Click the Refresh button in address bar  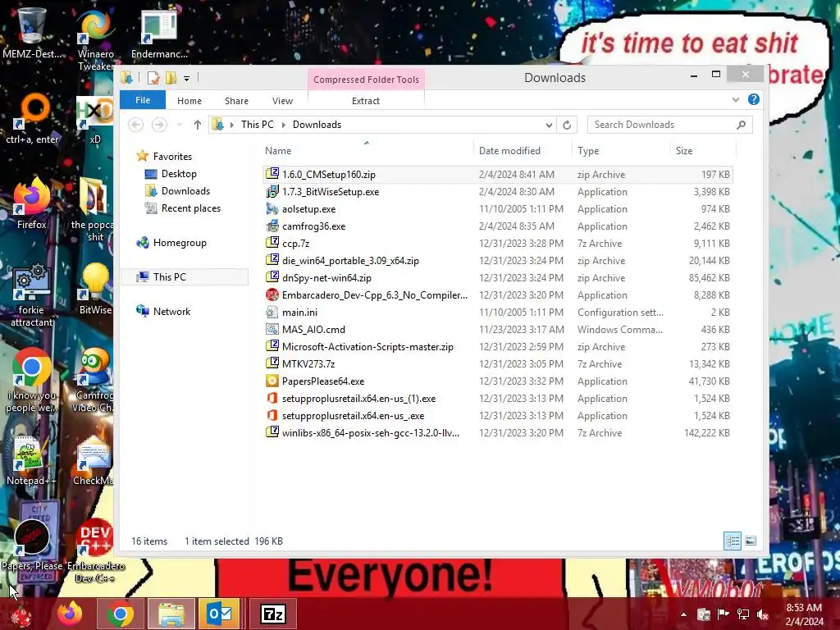pyautogui.click(x=567, y=125)
